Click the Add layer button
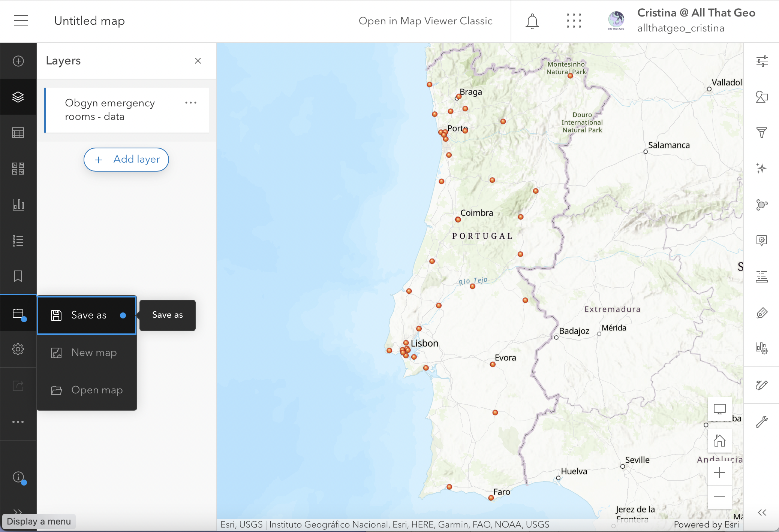This screenshot has height=532, width=779. pos(126,158)
